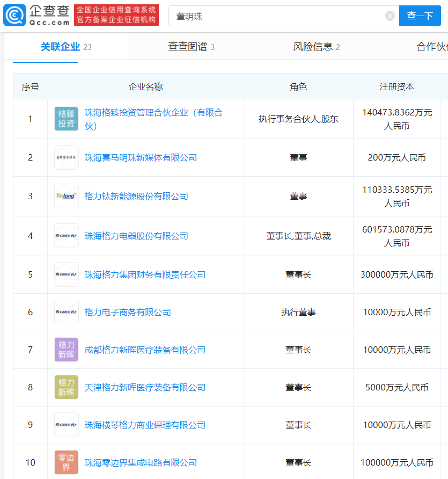Viewport: 448px width, 479px height.
Task: Click the Gree logo next to 珠海格力电器
Action: pyautogui.click(x=66, y=236)
